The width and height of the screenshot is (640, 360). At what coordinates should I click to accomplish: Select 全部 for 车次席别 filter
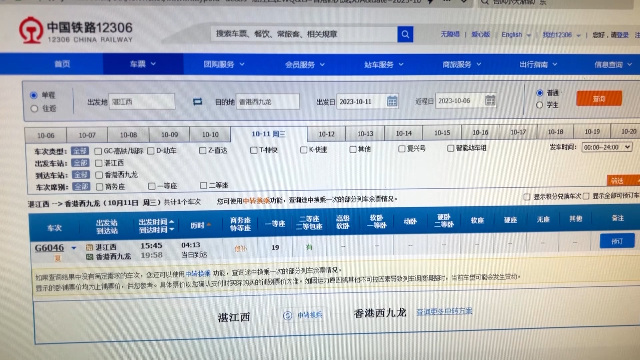point(80,187)
